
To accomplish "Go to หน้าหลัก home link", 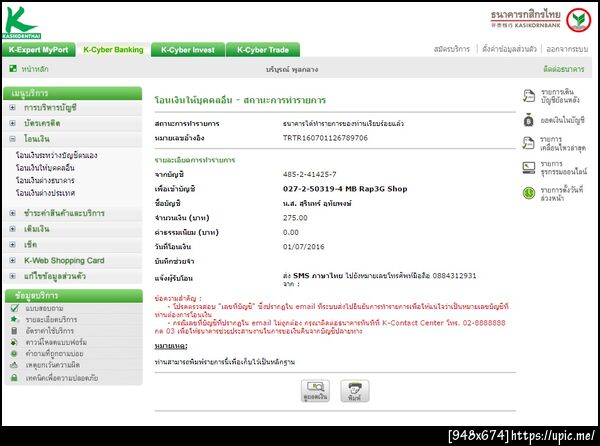I will pos(35,69).
